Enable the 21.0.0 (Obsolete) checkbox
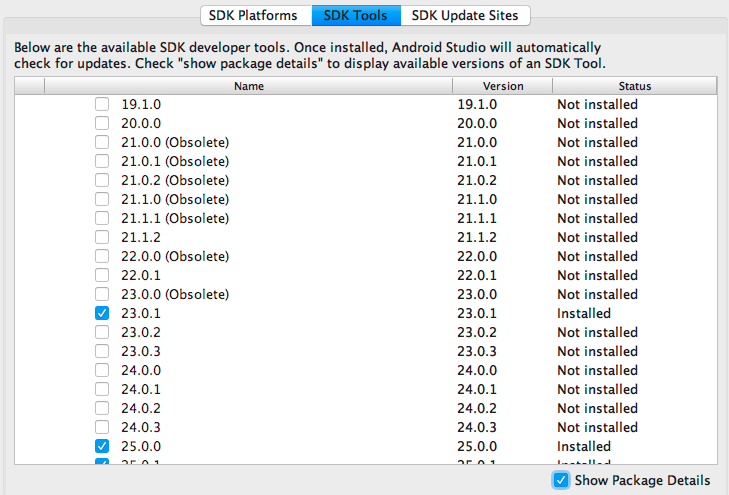This screenshot has width=729, height=495. [x=102, y=142]
